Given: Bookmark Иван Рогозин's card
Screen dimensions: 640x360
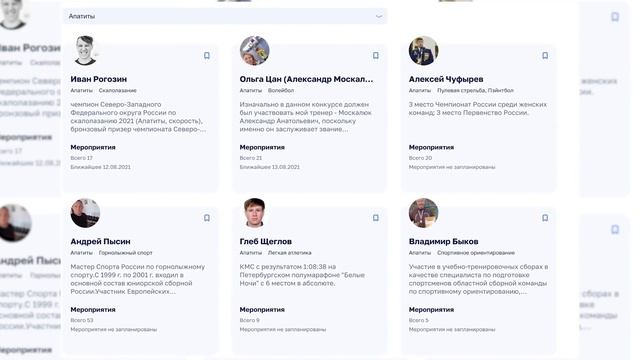Looking at the screenshot, I should coord(207,56).
